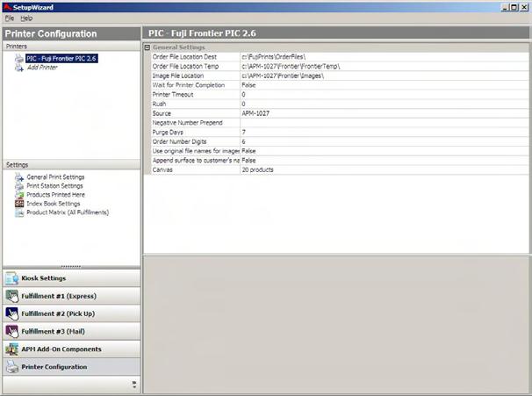Change the Append surface to customer's name value

385,161
